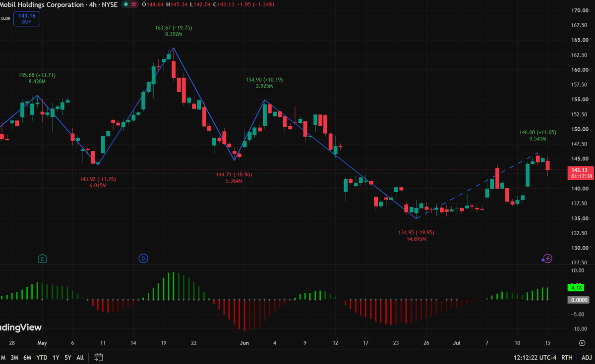The height and width of the screenshot is (364, 595).
Task: Click the purple lightning marker icon
Action: 546,258
